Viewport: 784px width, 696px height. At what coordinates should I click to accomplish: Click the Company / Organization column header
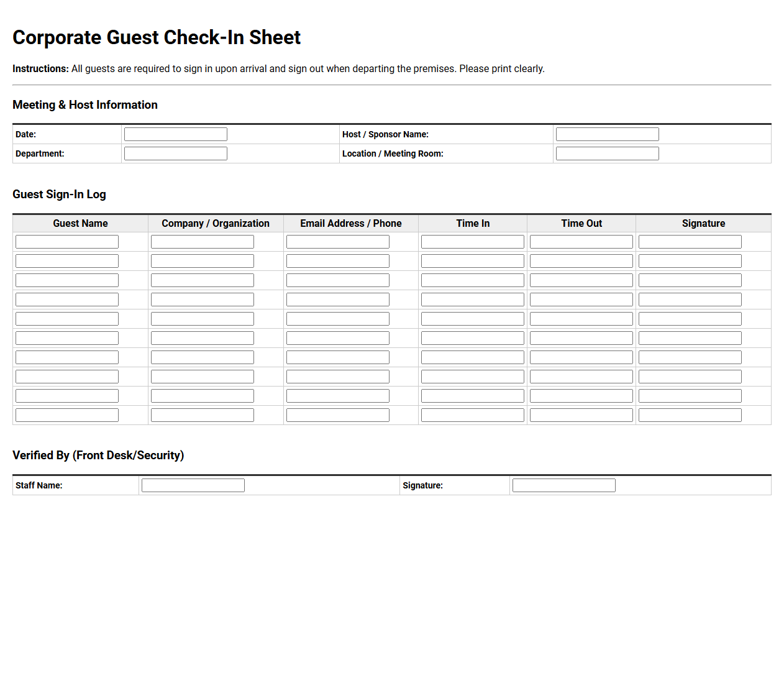(x=216, y=223)
